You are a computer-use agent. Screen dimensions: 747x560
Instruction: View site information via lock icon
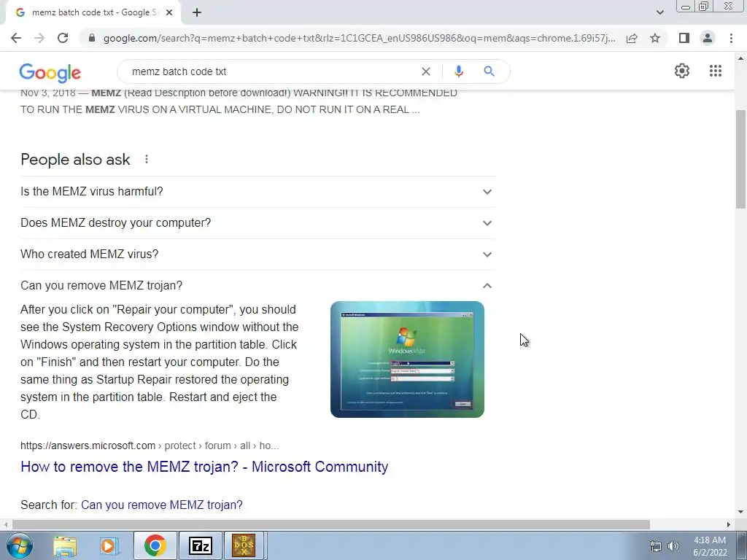92,38
